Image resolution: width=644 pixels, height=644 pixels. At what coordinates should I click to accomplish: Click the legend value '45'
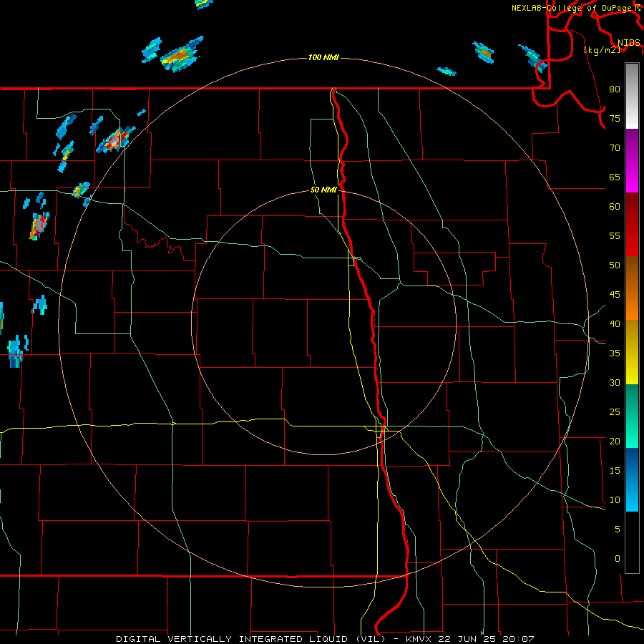(615, 295)
